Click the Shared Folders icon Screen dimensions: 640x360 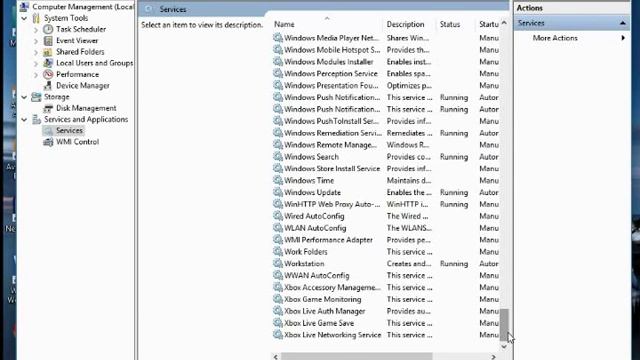(48, 52)
